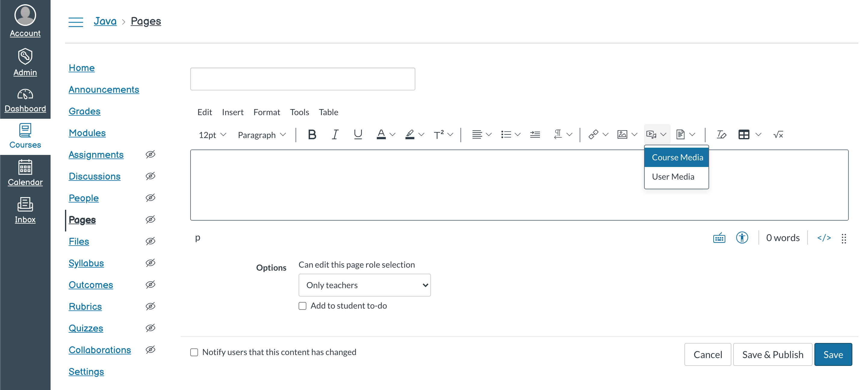Open the Only teachers role dropdown
Image resolution: width=868 pixels, height=390 pixels.
click(364, 285)
